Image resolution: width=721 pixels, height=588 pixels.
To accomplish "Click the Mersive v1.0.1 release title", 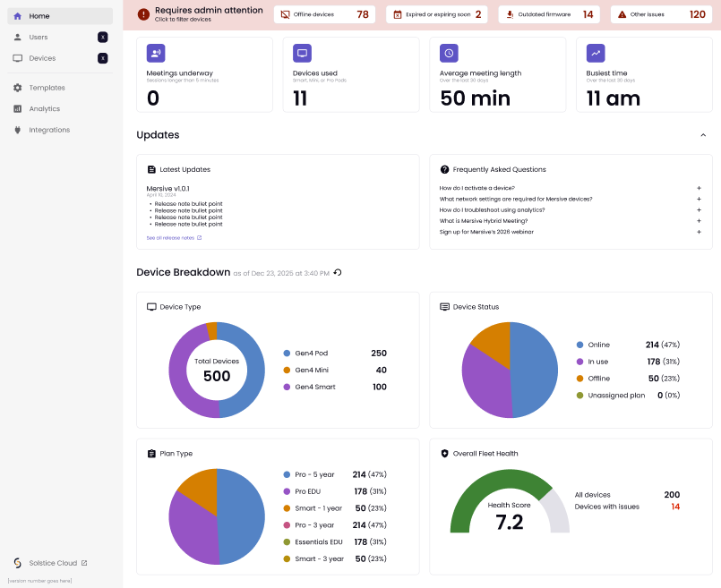I will coord(167,189).
